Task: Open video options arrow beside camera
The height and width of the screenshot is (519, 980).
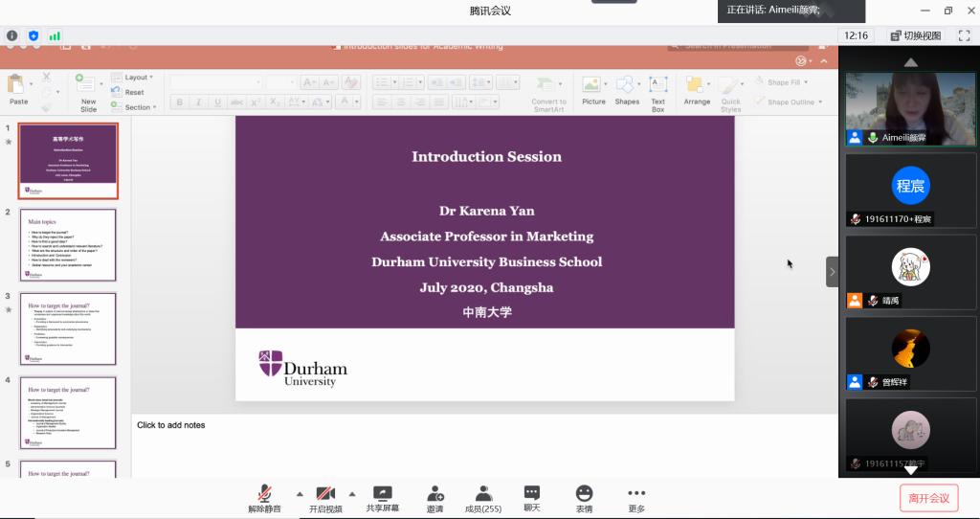Action: pyautogui.click(x=352, y=494)
